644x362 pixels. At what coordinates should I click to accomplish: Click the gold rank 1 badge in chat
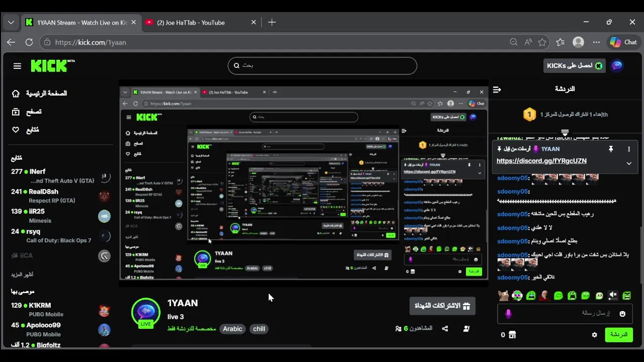click(529, 115)
